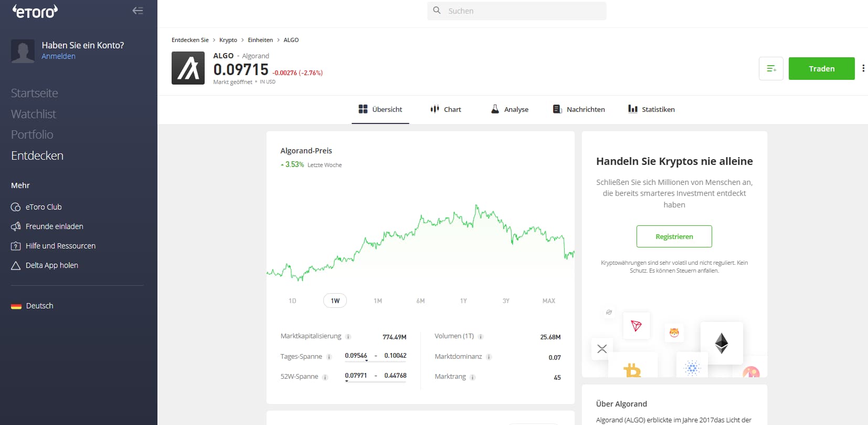Click the Shiba Inu crypto icon

[674, 333]
